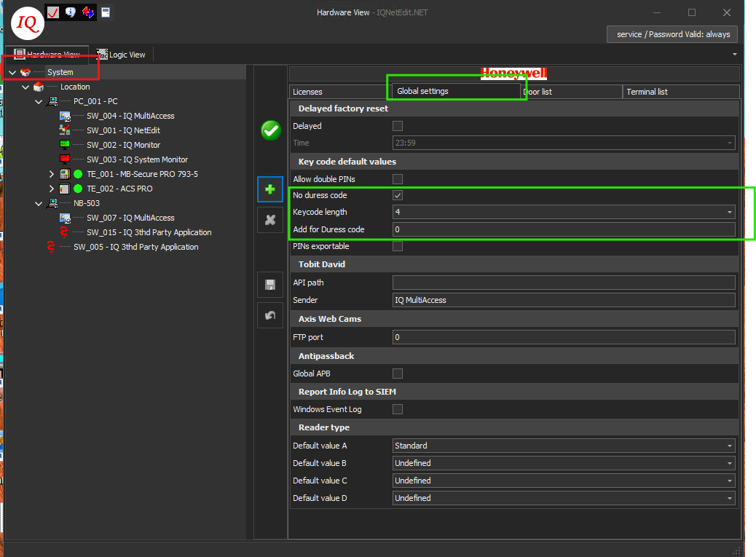Viewport: 756px width, 557px height.
Task: Click the Location node icon
Action: pyautogui.click(x=39, y=87)
